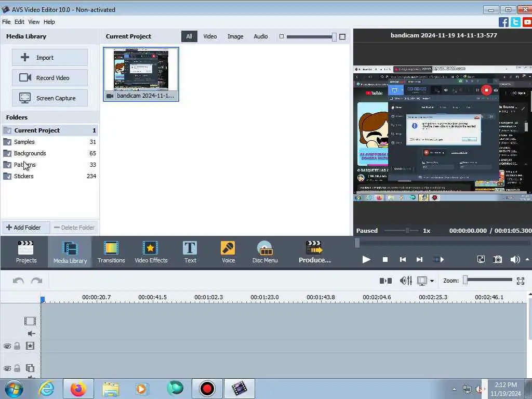The image size is (532, 399).
Task: Play the preview video
Action: (x=366, y=260)
